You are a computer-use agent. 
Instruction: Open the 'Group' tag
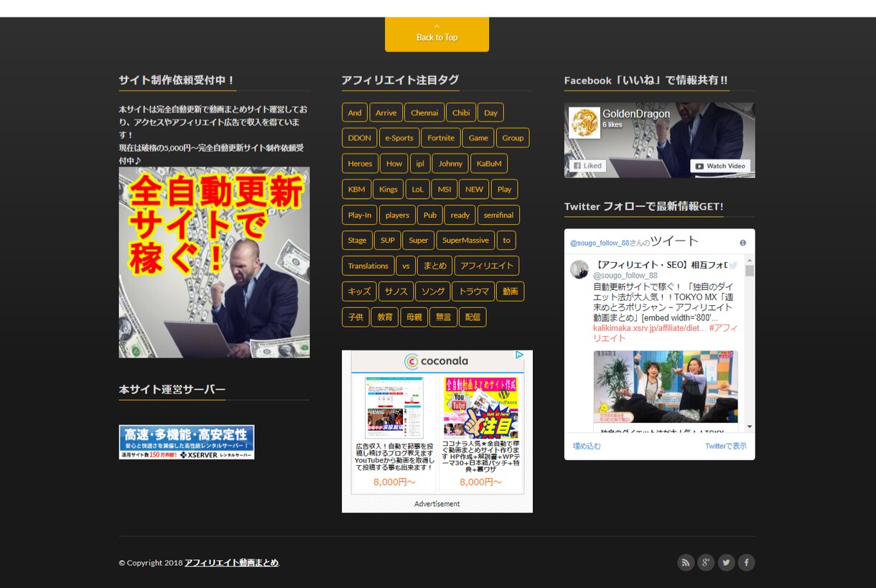point(513,138)
